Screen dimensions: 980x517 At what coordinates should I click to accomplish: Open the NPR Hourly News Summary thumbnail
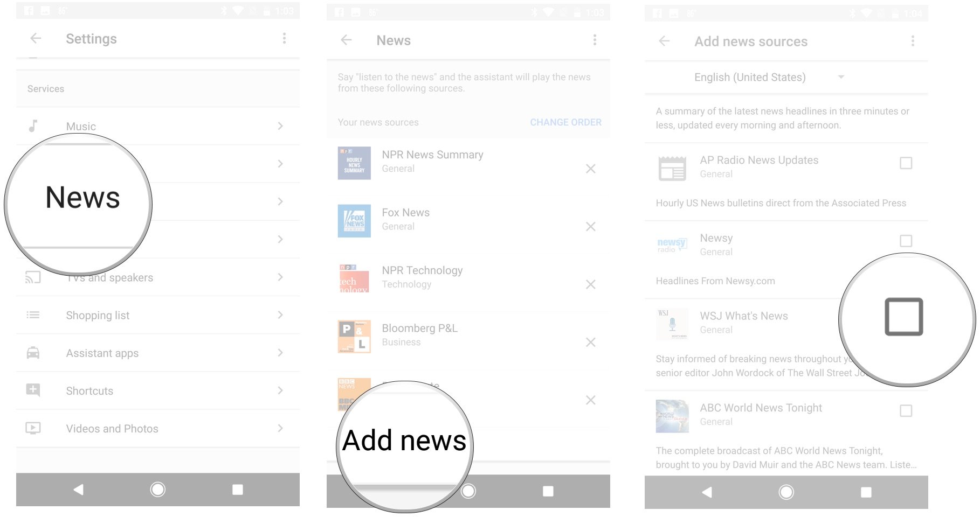[x=354, y=163]
